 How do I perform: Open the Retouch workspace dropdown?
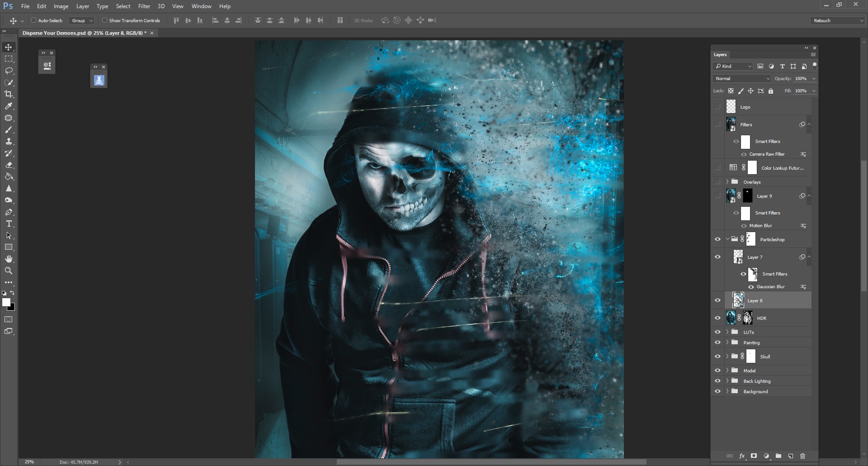(837, 20)
